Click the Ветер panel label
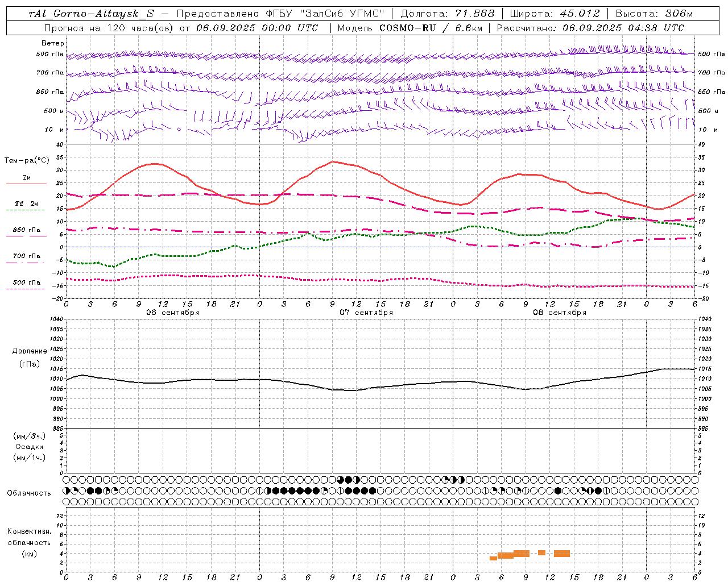 click(53, 43)
